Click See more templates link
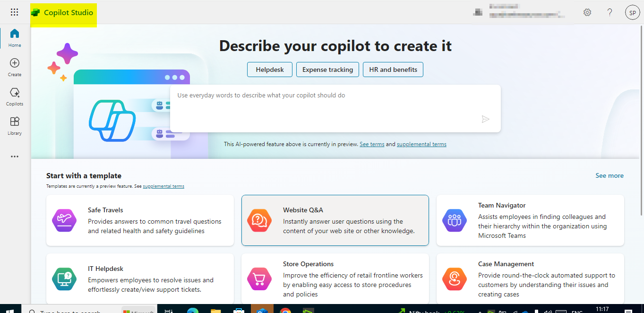 coord(610,175)
